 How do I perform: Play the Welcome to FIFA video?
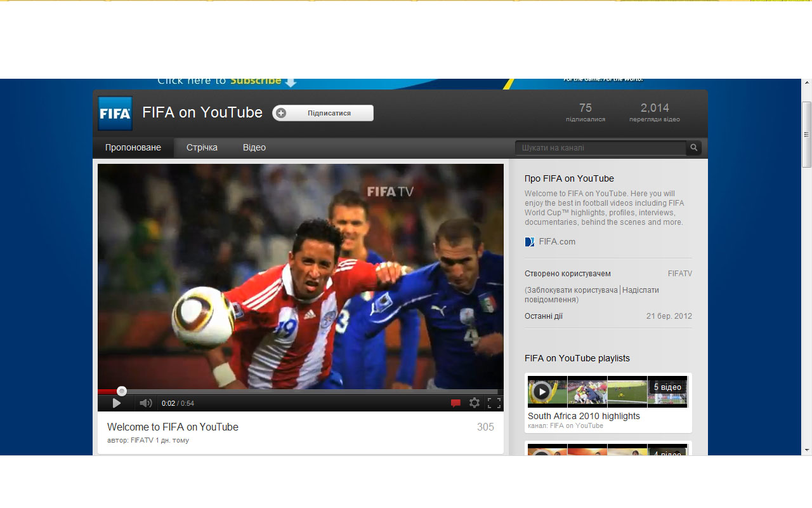(x=117, y=403)
